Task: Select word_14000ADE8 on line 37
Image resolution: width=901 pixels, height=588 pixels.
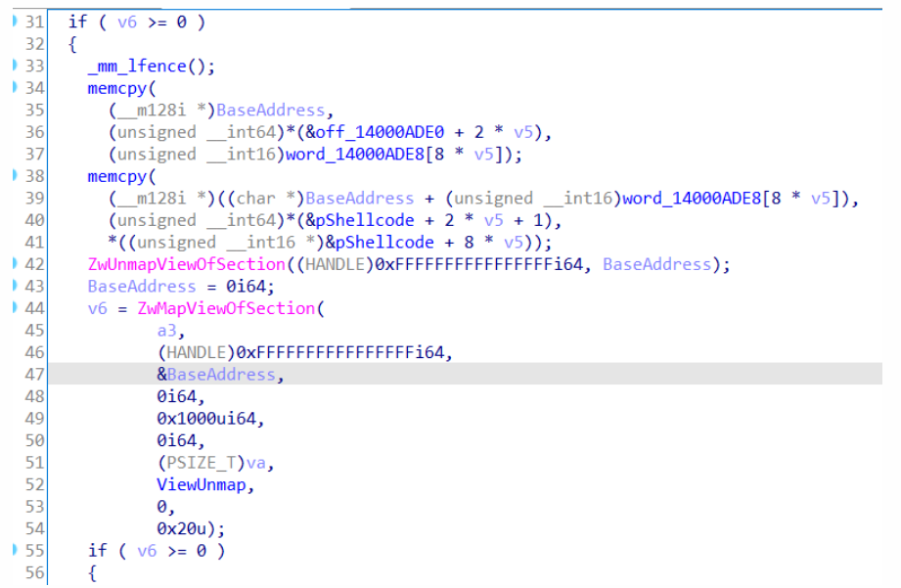Action: [x=354, y=155]
